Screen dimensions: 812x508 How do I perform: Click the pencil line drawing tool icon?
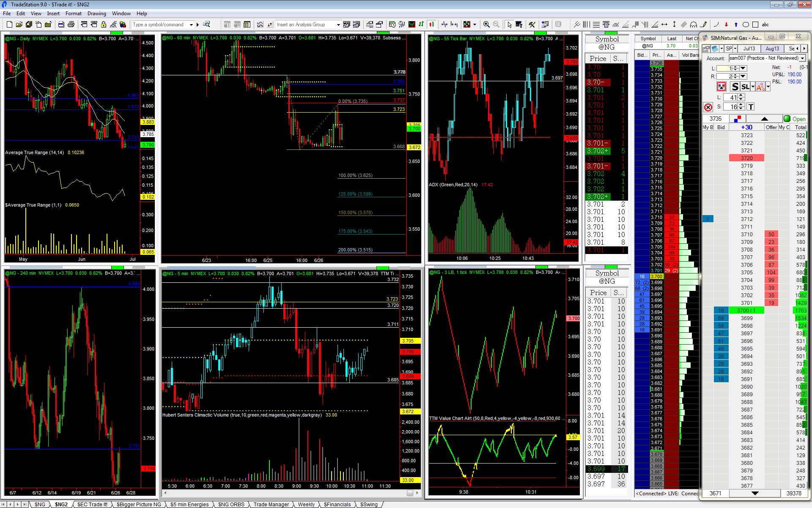703,25
